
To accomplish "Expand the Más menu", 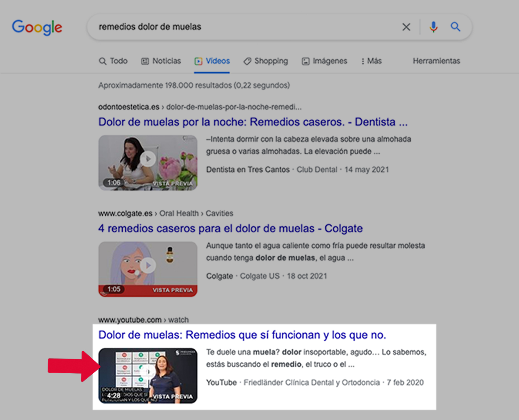I will tap(371, 61).
